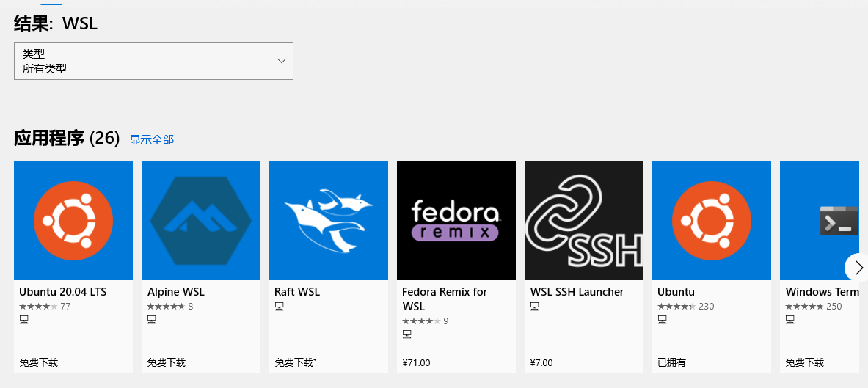Select the Raft WSL title text
The width and height of the screenshot is (868, 388).
(296, 292)
